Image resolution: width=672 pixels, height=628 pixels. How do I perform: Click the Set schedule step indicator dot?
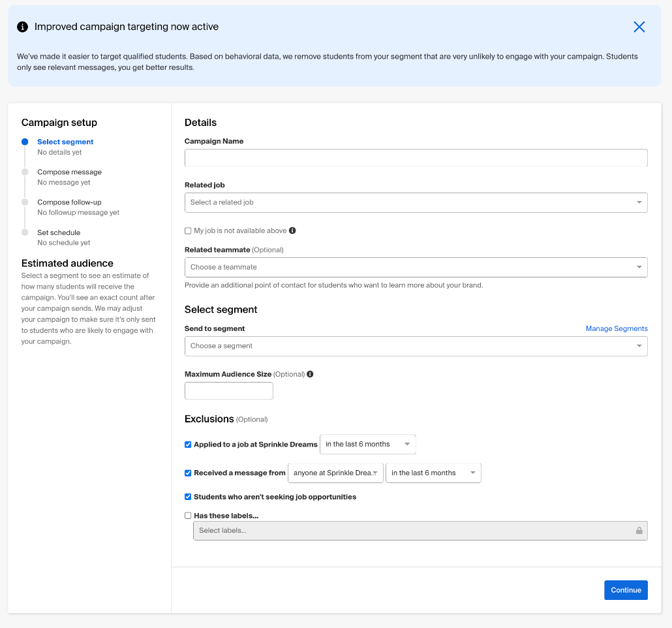click(x=25, y=232)
